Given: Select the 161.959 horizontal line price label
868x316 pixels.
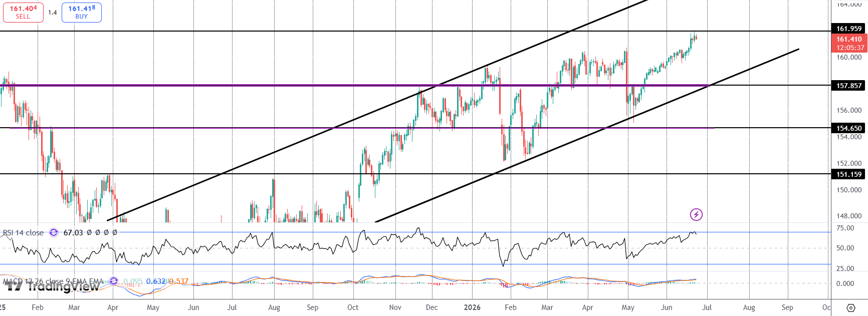Looking at the screenshot, I should (849, 29).
